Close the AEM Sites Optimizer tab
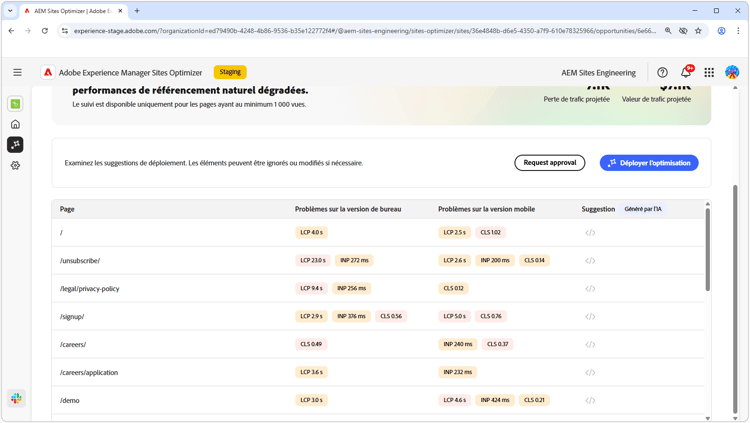The width and height of the screenshot is (750, 423). click(x=121, y=11)
